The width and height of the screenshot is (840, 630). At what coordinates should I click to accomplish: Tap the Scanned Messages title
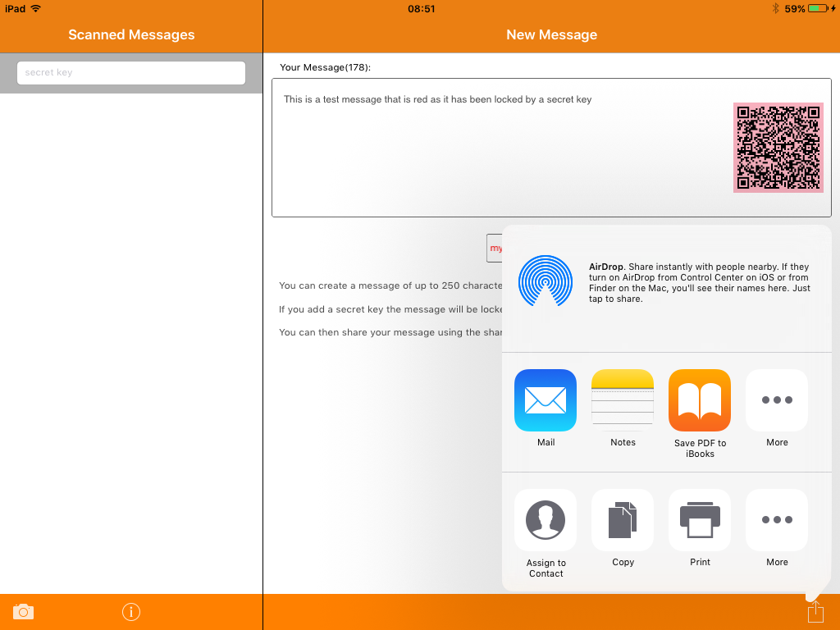point(131,34)
